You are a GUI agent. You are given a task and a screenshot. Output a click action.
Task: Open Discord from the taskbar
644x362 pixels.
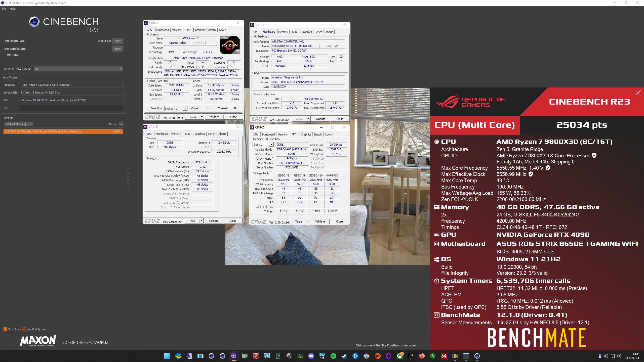pos(311,356)
